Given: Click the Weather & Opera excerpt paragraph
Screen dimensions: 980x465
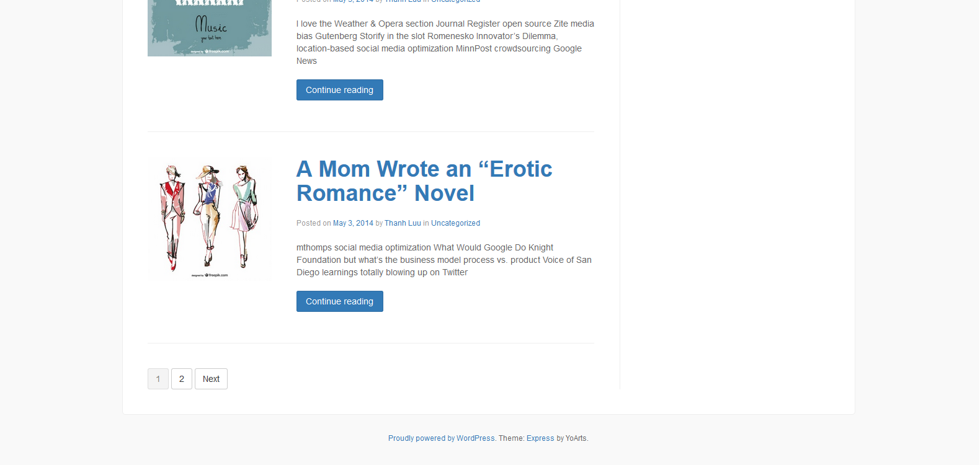Looking at the screenshot, I should 445,42.
